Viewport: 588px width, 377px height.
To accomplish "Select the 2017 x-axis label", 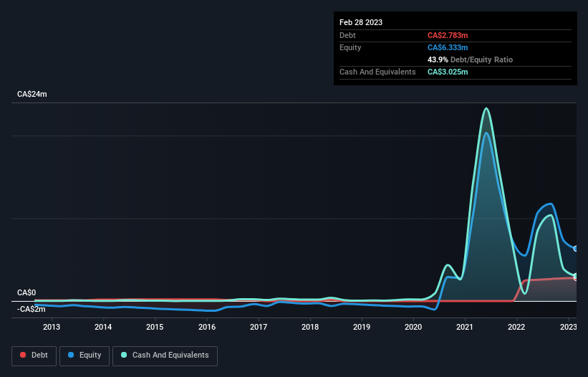I will pos(259,327).
